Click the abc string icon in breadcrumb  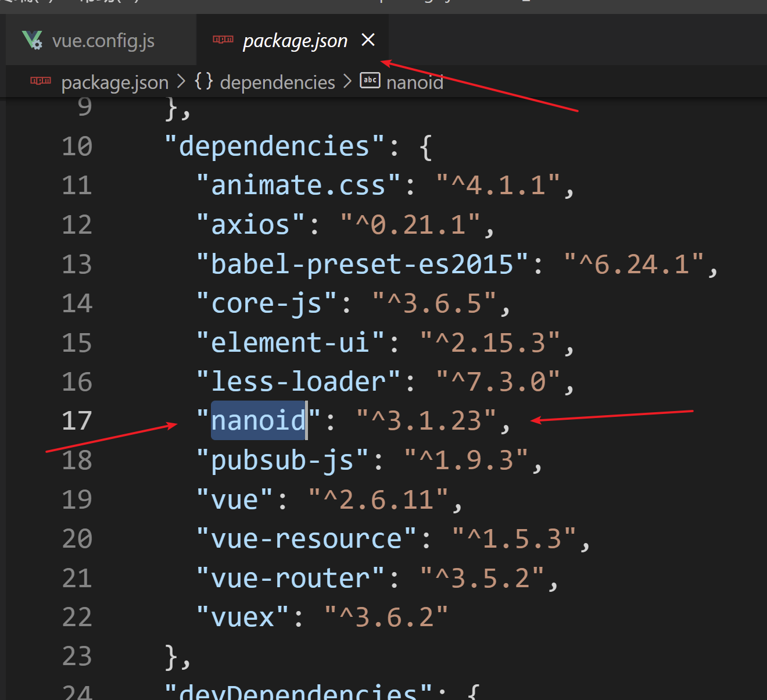[370, 80]
